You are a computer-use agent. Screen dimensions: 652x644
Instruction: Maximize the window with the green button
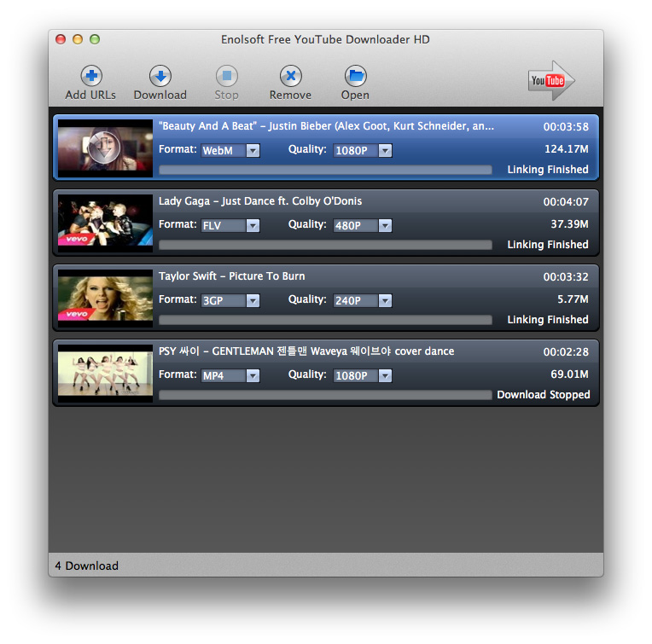(x=95, y=39)
